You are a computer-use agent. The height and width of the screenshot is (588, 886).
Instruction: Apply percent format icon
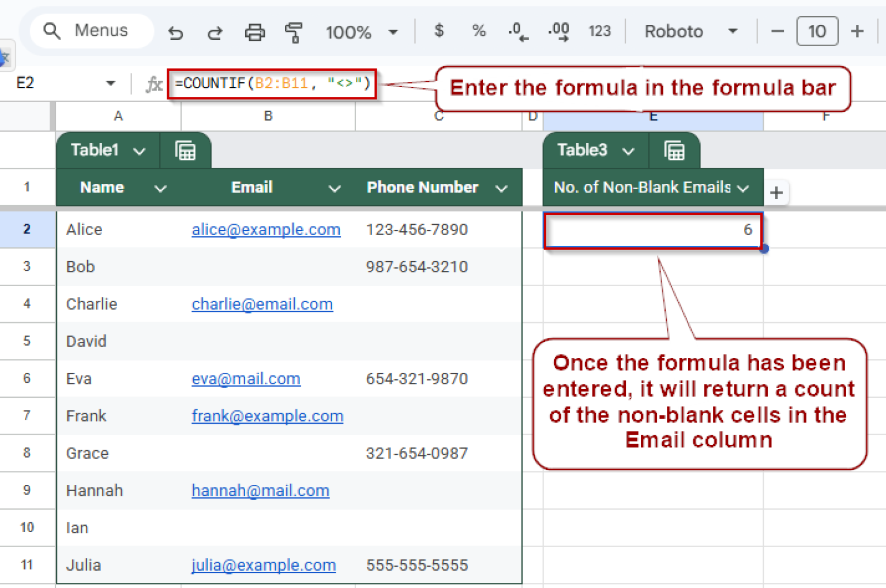pyautogui.click(x=479, y=32)
